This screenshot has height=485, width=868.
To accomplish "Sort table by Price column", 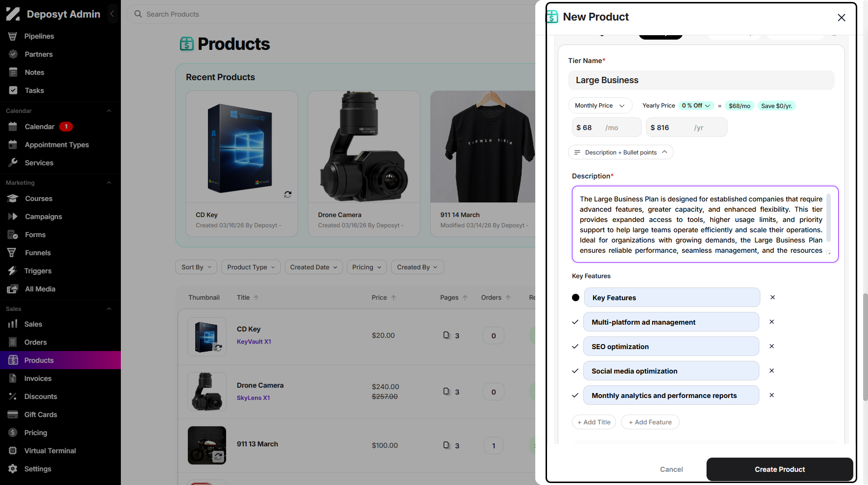I will pos(384,298).
